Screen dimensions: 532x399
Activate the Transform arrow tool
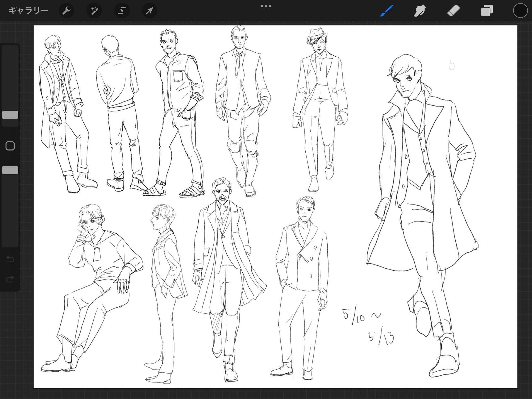click(149, 11)
